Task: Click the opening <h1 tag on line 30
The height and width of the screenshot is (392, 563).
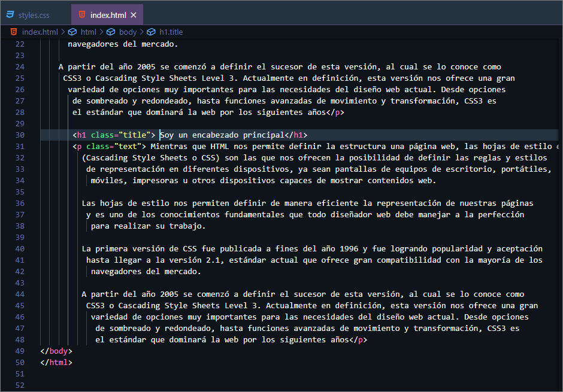Action: (79, 135)
